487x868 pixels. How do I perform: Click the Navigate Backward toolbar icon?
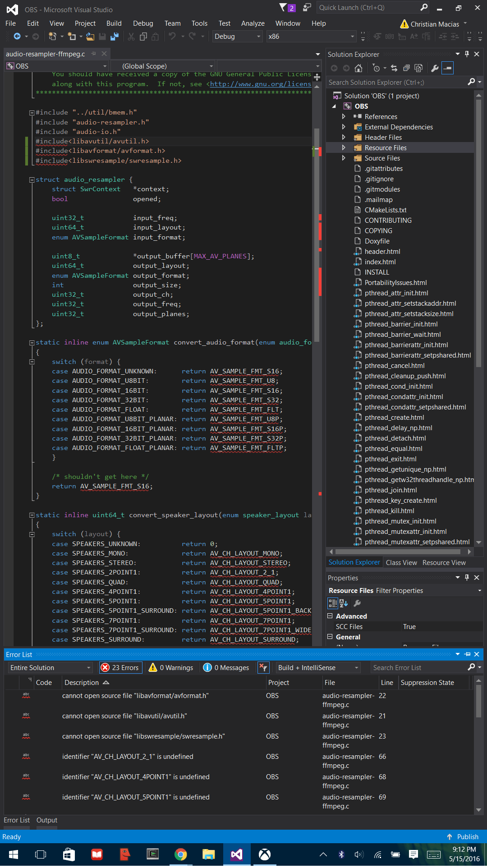point(17,37)
